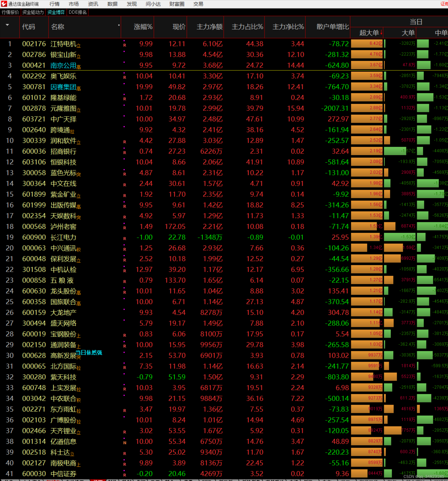Screen dimensions: 448x481
Task: Click 中信证券 stock name
Action: [x=63, y=474]
